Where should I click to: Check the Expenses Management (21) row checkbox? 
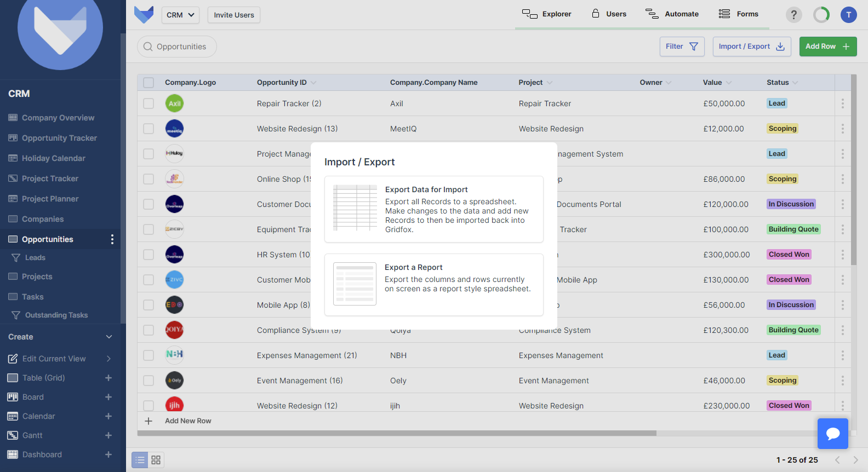149,355
